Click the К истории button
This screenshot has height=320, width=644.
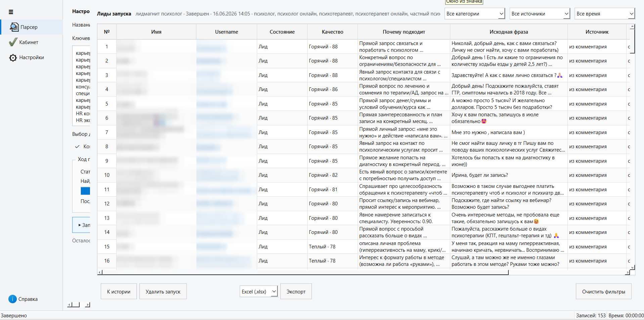point(119,291)
